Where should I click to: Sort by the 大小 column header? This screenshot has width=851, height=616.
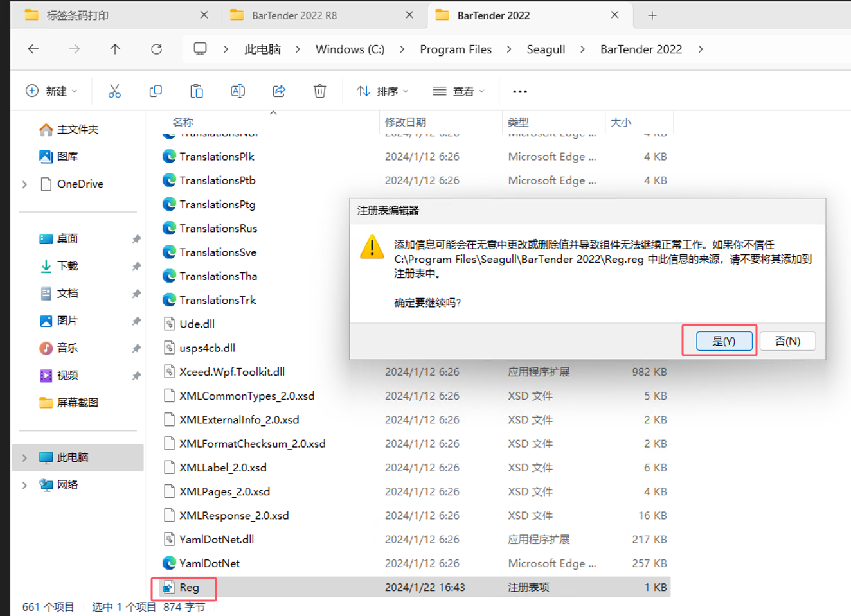[621, 122]
